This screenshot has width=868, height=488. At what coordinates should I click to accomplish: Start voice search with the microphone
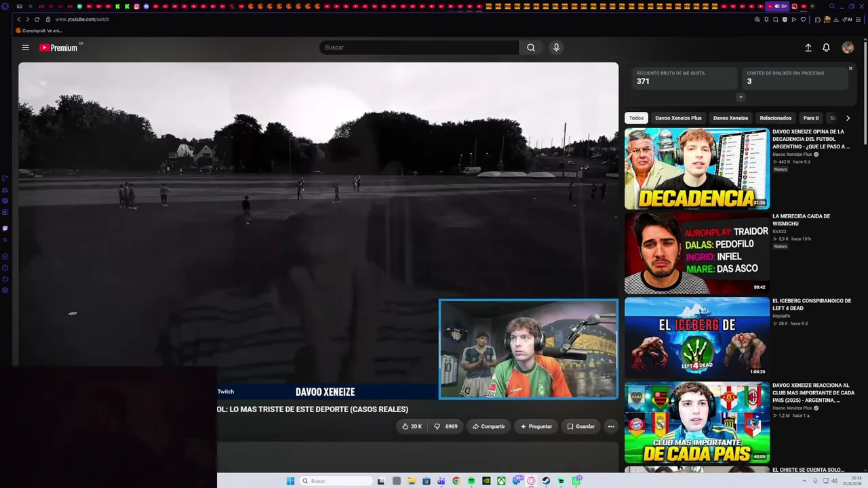(x=556, y=47)
